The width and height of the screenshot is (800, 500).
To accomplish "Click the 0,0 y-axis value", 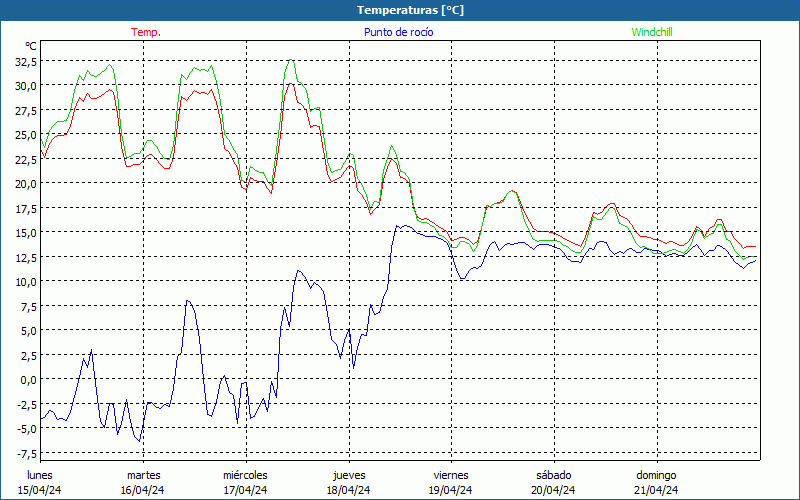I will [x=28, y=380].
